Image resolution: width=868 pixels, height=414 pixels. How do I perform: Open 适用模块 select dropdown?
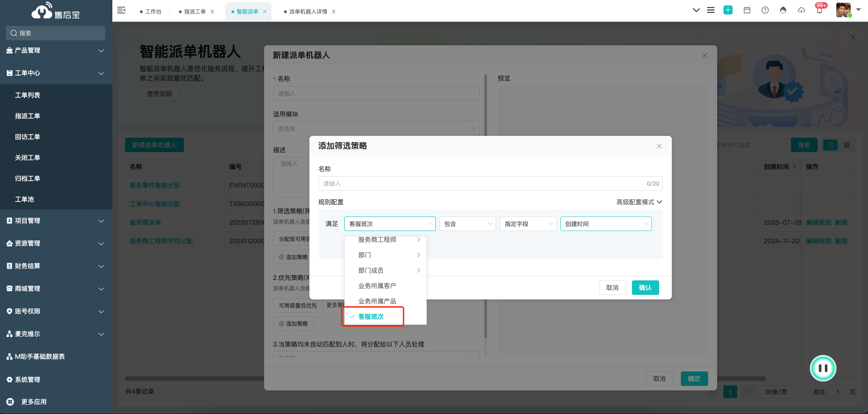[x=376, y=129]
